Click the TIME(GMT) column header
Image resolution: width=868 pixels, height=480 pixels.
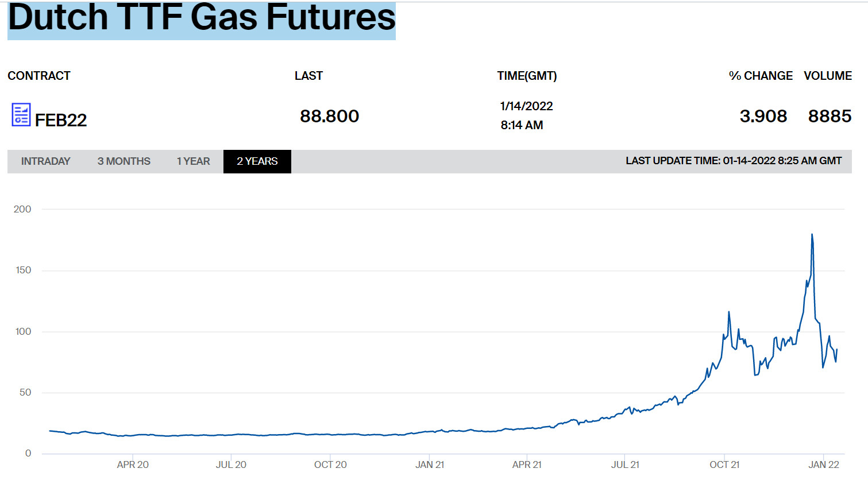tap(527, 76)
